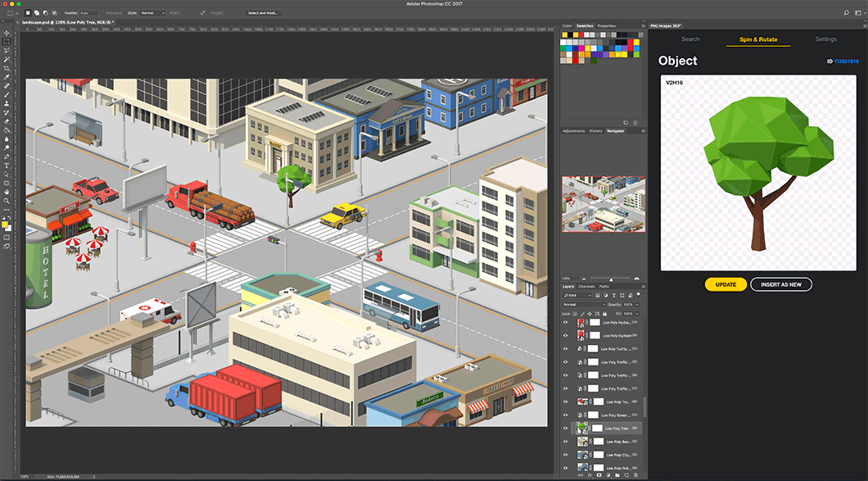
Task: Click the INSERT AS NEW button
Action: 780,284
